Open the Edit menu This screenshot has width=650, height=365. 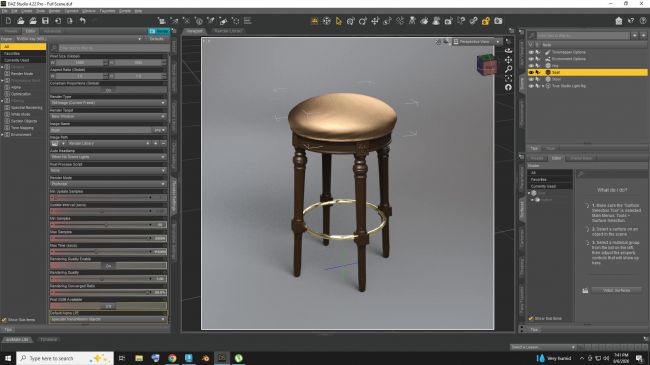point(14,11)
